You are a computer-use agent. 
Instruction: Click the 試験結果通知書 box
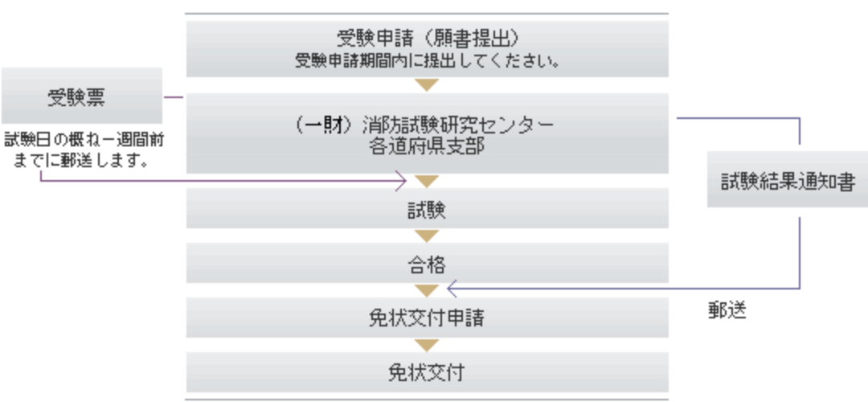787,180
